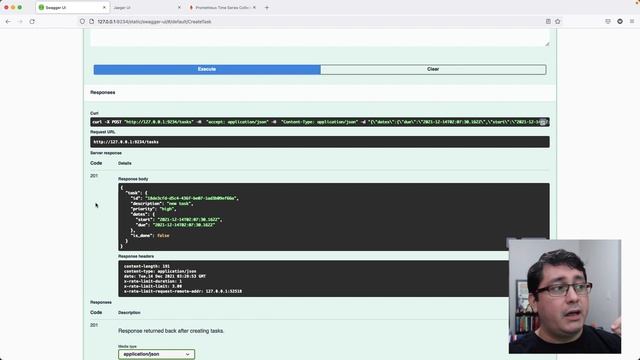Bookmark this page with the star icon
Viewport: 640px width, 360px height.
coord(558,21)
